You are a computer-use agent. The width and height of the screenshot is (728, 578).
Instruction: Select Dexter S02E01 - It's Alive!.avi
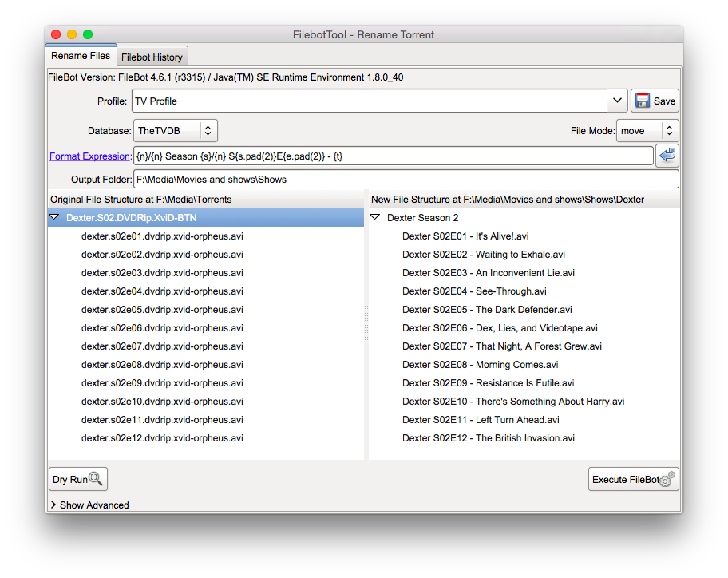point(465,236)
